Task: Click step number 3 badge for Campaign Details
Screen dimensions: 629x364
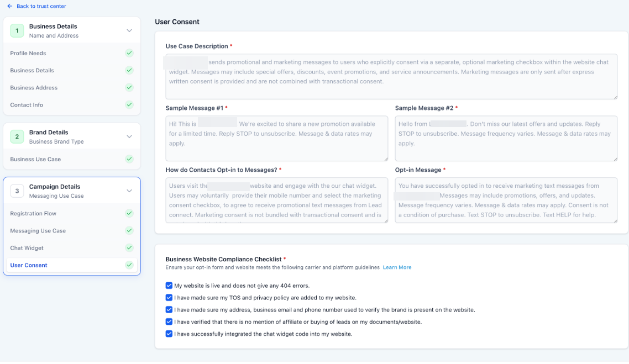Action: 17,191
